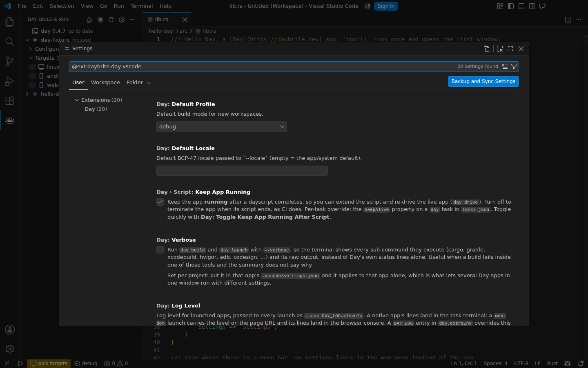Maximize the Settings modal with fullscreen icon

510,49
